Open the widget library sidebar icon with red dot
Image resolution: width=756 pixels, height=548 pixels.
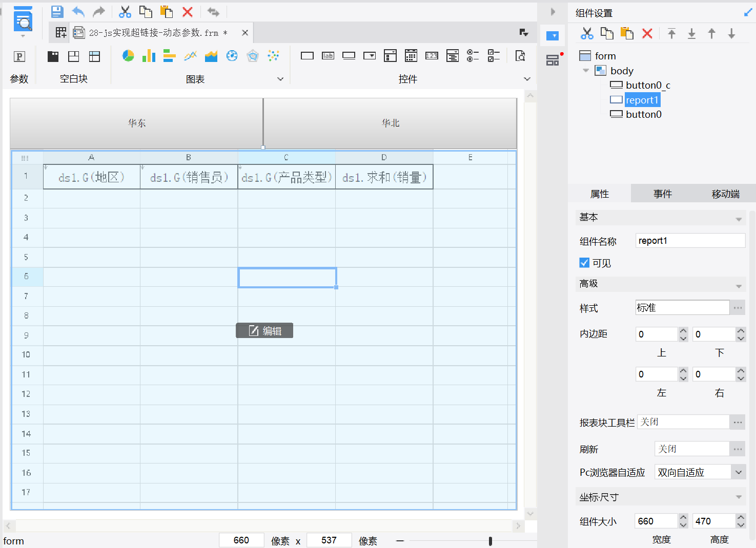pyautogui.click(x=553, y=60)
